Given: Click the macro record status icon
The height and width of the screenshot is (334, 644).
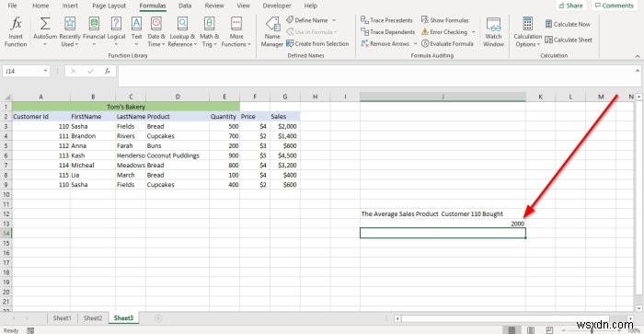Looking at the screenshot, I should click(30, 330).
